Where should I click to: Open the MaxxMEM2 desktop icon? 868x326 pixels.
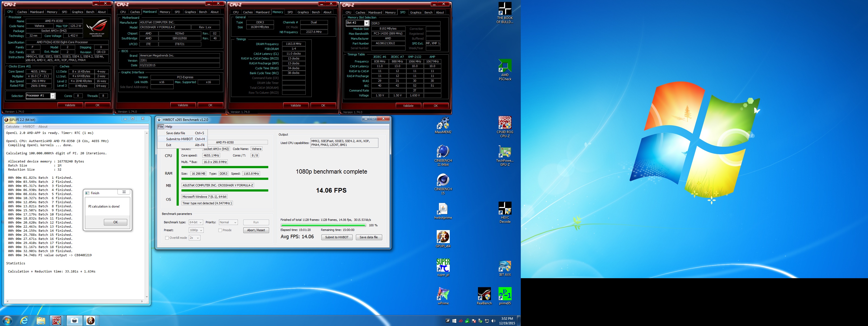443,125
